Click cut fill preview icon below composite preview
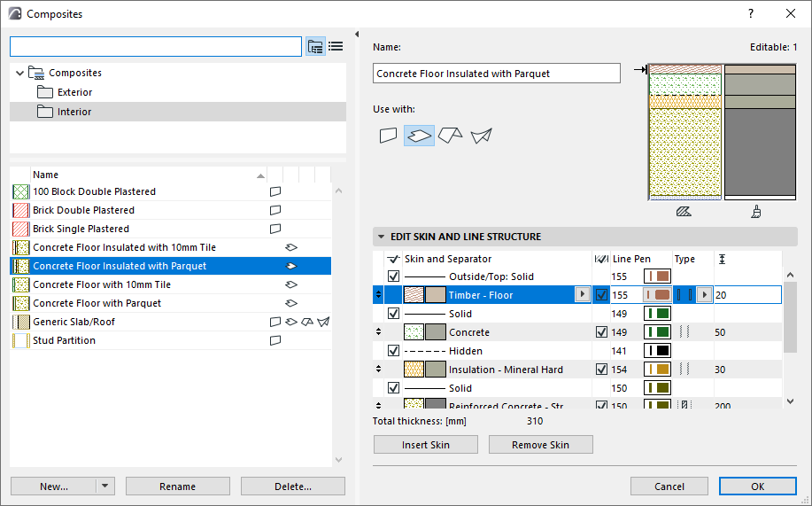The image size is (812, 506). click(684, 212)
